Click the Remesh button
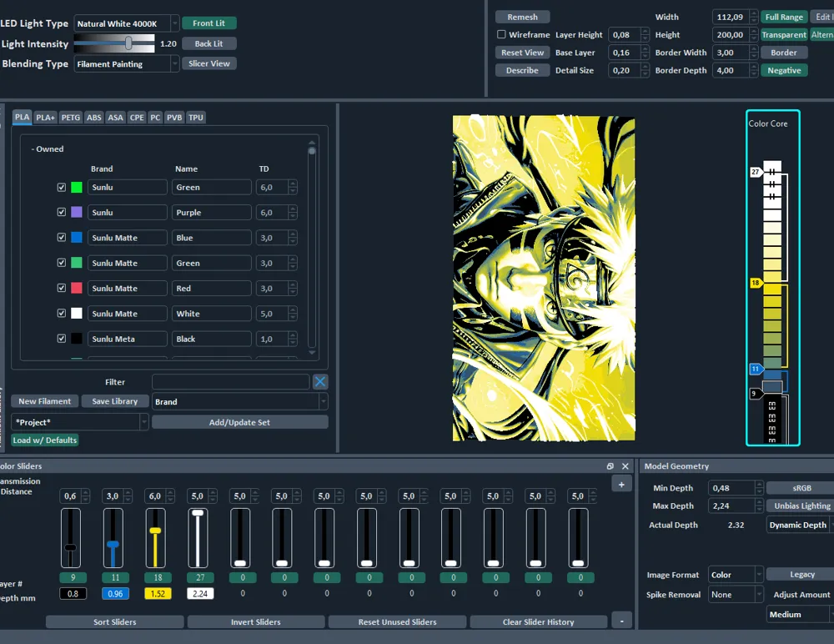The image size is (834, 644). pos(522,17)
